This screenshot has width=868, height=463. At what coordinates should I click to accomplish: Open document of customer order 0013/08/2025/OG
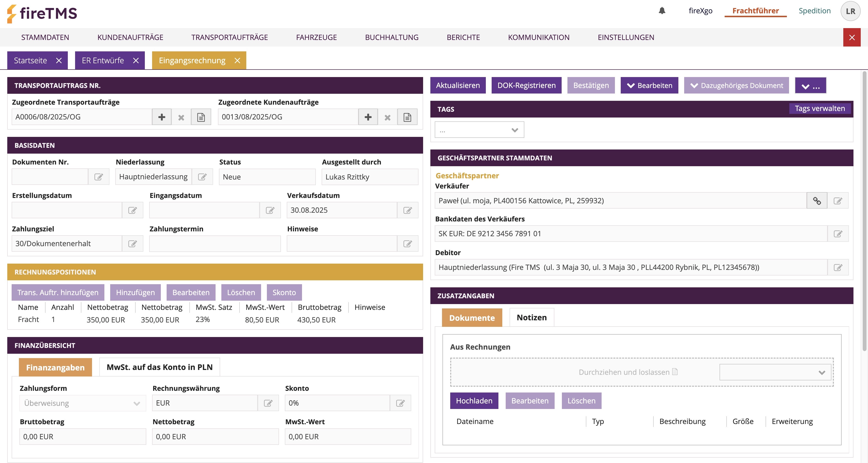click(407, 117)
